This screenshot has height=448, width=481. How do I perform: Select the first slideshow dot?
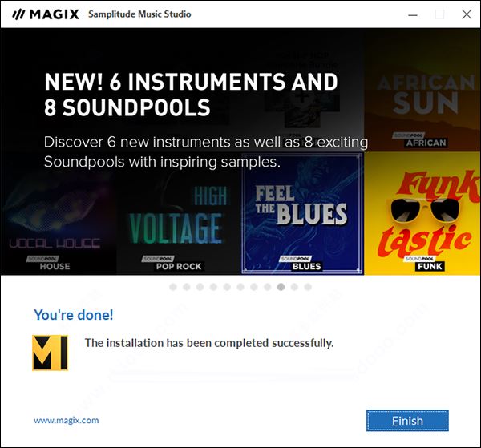pyautogui.click(x=173, y=287)
